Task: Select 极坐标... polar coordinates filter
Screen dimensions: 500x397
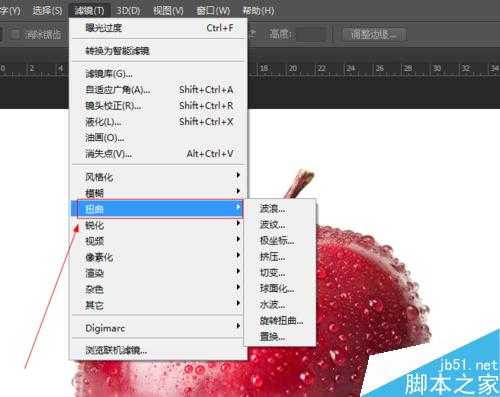Action: pos(280,241)
